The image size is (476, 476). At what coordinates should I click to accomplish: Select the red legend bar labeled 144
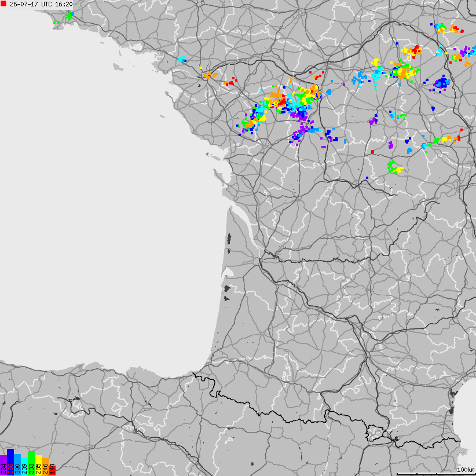tap(52, 471)
